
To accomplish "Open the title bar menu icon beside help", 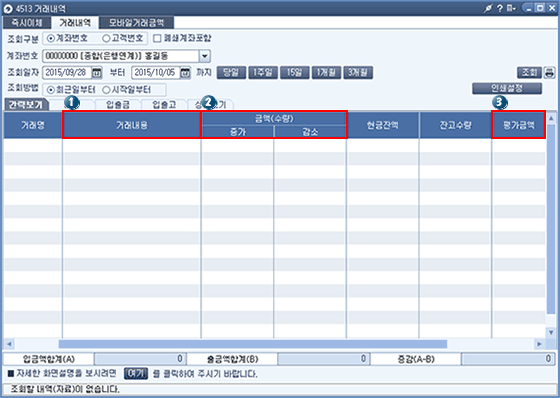I will 511,9.
